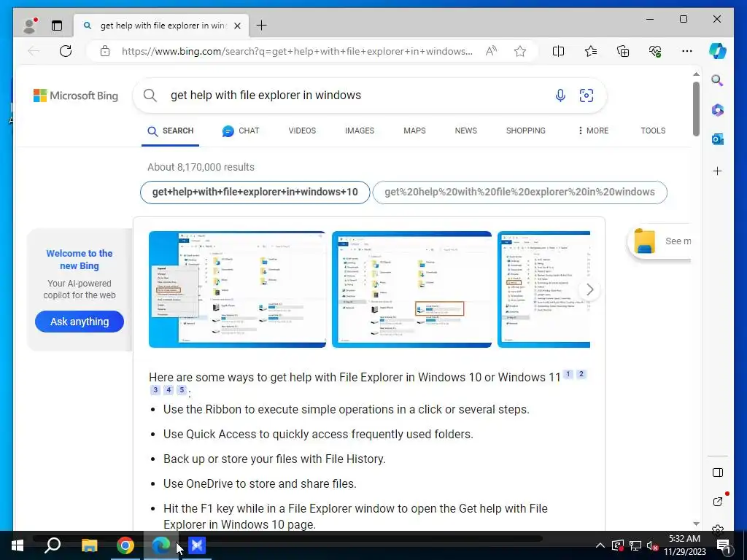Screen dimensions: 747x560
Task: Show hidden system tray icons
Action: 600,545
